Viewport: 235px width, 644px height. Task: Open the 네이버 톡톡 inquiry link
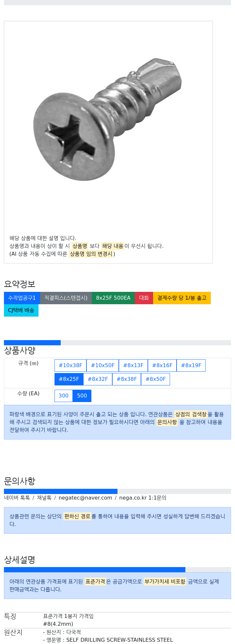17,498
